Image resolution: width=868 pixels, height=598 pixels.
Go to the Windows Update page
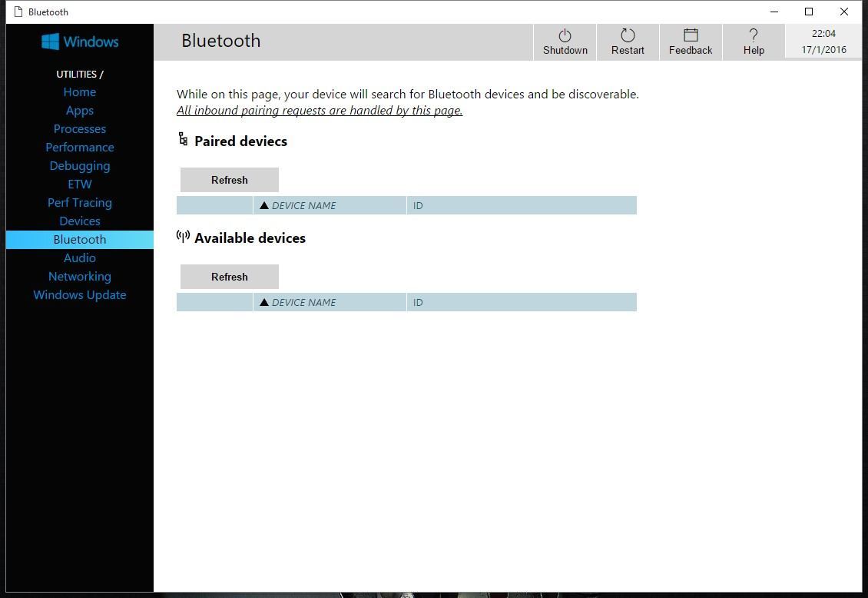coord(79,294)
